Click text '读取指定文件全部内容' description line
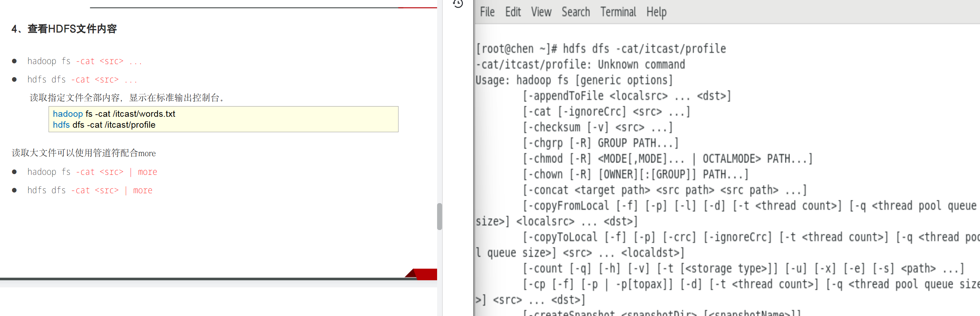 (x=128, y=98)
